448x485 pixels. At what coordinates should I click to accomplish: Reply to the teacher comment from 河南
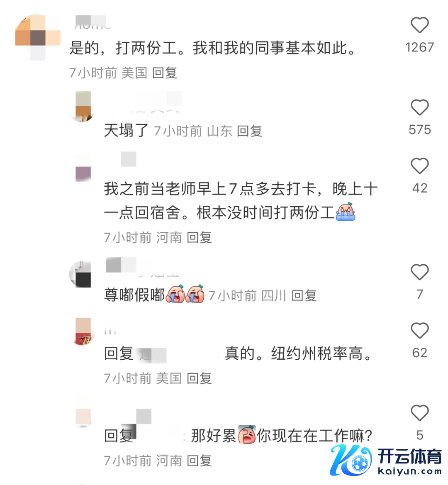199,238
